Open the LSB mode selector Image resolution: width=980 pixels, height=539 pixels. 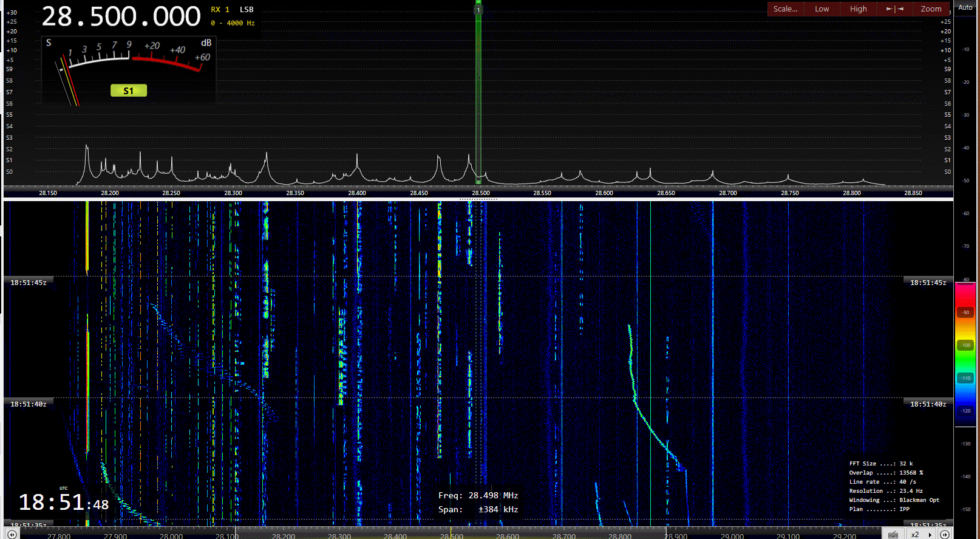(247, 10)
